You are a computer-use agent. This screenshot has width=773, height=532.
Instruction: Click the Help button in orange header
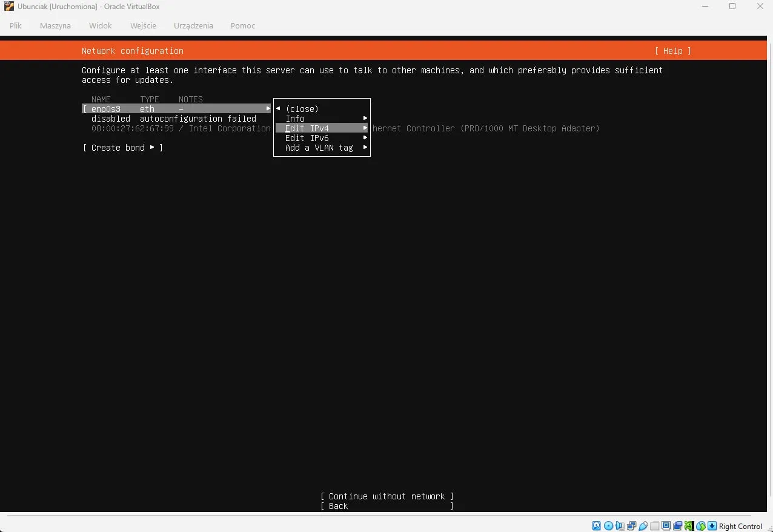672,51
